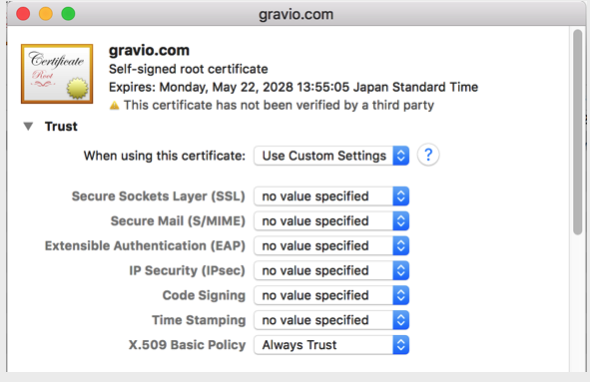Click the 'Code Signing' label
The width and height of the screenshot is (590, 382).
pos(204,296)
